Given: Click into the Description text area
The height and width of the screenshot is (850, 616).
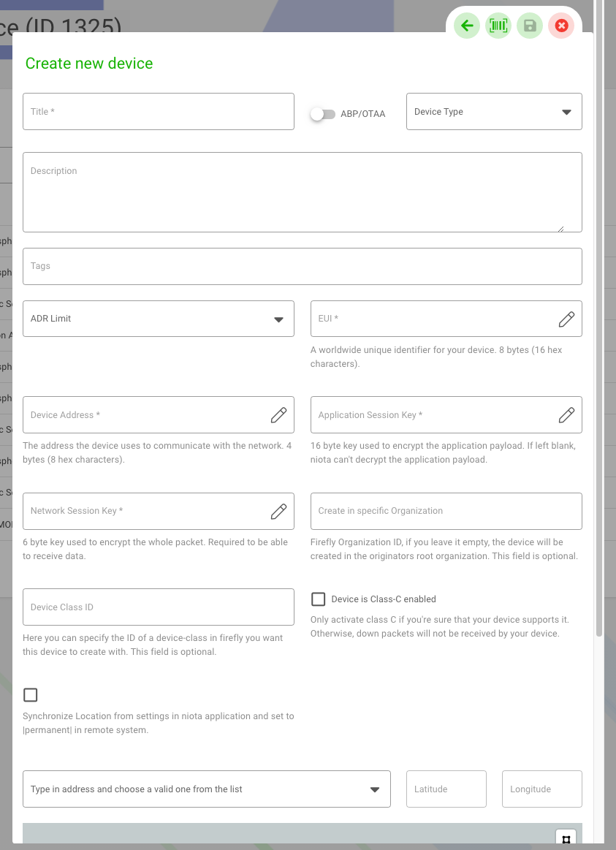Looking at the screenshot, I should (x=303, y=192).
